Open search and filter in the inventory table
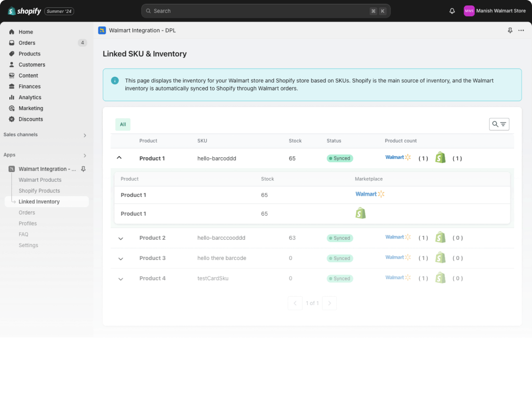This screenshot has width=532, height=396. [499, 124]
